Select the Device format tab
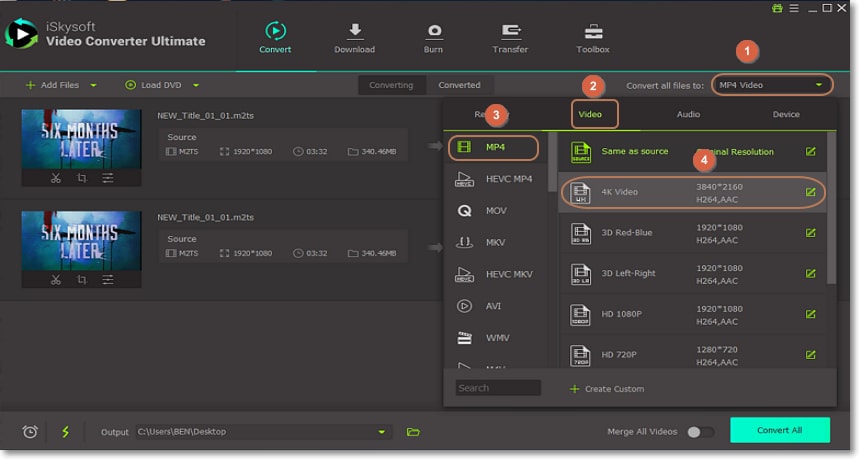 coord(786,114)
